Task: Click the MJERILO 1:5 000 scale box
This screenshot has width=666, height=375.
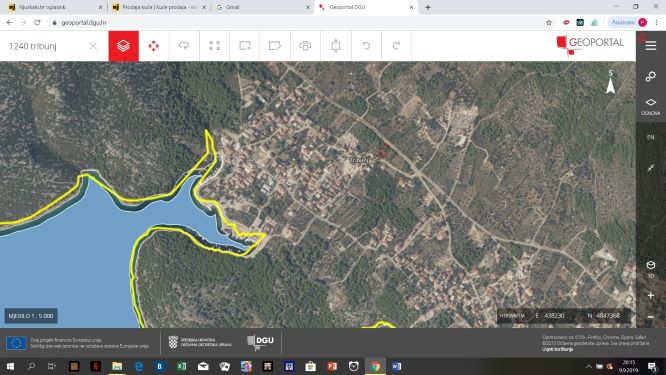Action: click(x=31, y=316)
